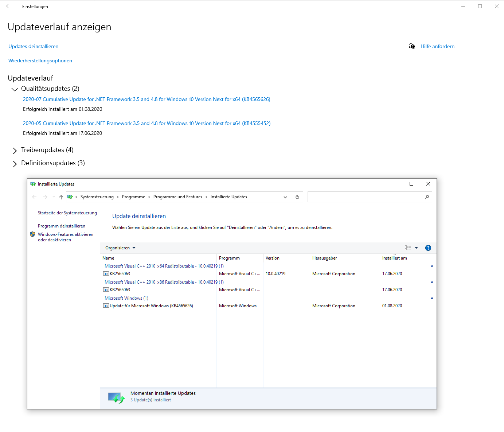
Task: Click the version value 10.0.40219
Action: click(x=276, y=274)
